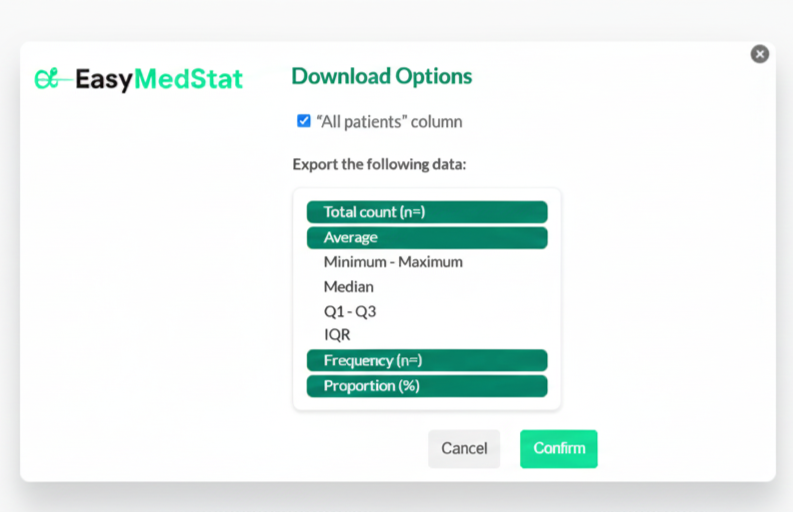Close the Download Options dialog
The height and width of the screenshot is (512, 793).
click(x=760, y=54)
